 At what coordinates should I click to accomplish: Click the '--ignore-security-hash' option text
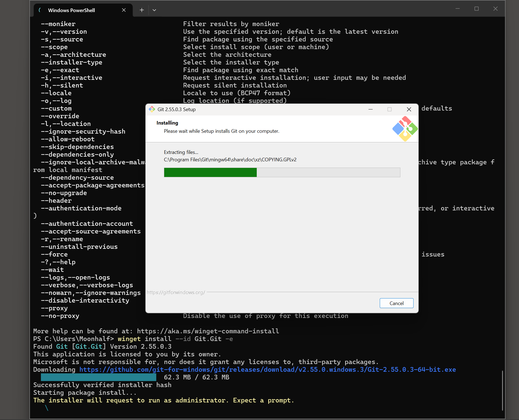tap(83, 131)
